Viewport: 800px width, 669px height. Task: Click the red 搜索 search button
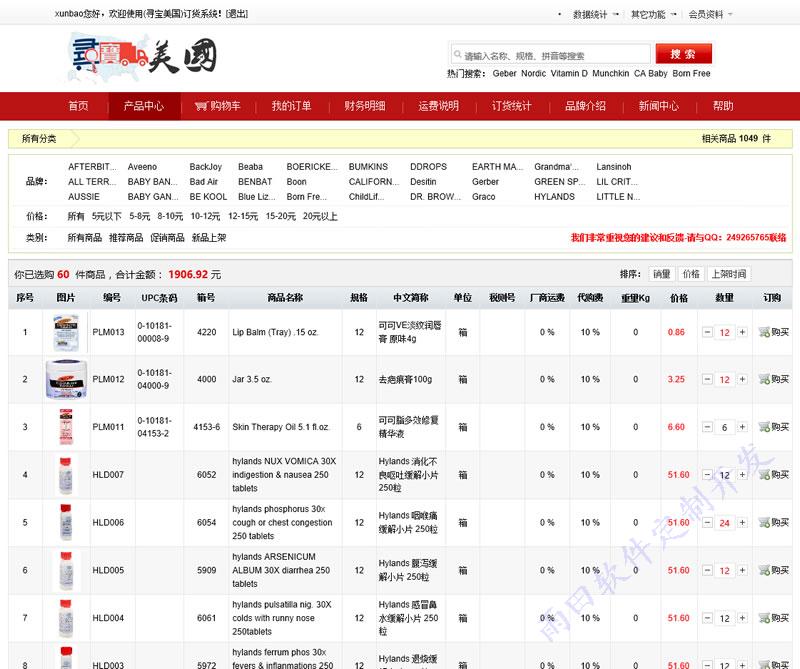(x=684, y=54)
